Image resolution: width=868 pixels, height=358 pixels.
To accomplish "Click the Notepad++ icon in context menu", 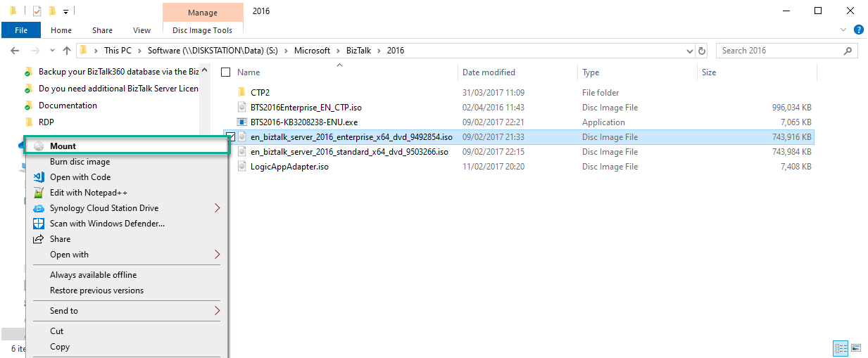I will pyautogui.click(x=39, y=193).
